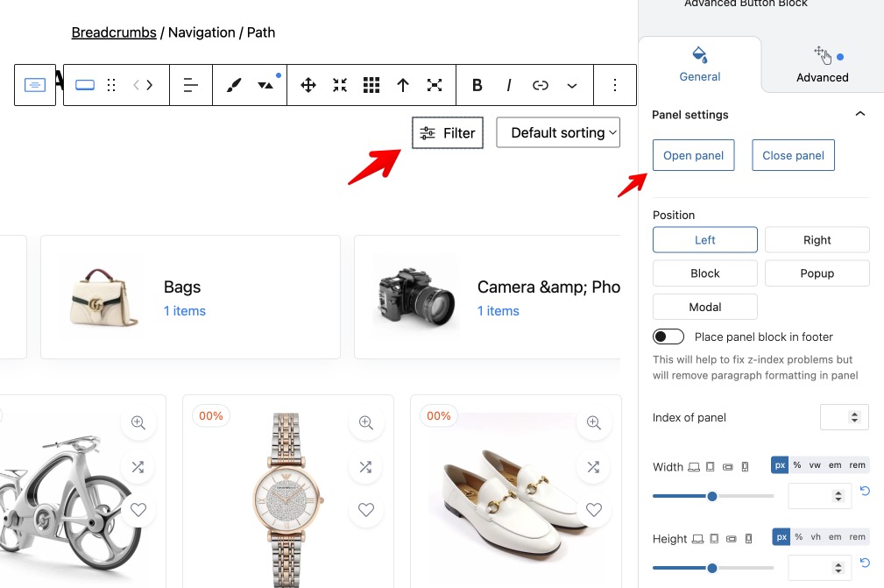This screenshot has height=588, width=884.
Task: Click the Open panel button
Action: [x=693, y=156]
